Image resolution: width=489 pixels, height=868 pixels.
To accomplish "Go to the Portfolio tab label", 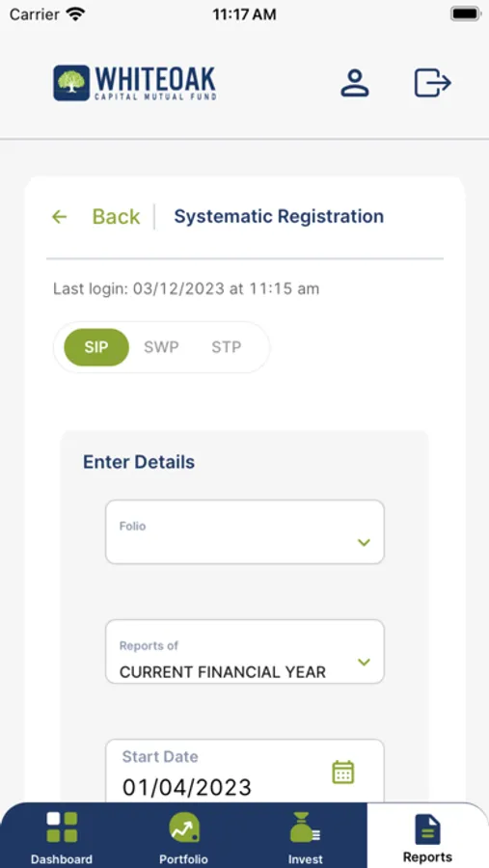I will [x=183, y=859].
